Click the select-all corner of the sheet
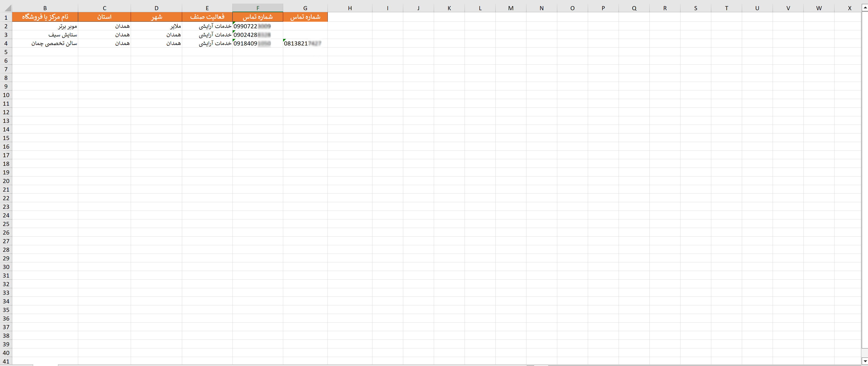The image size is (868, 366). coord(6,8)
